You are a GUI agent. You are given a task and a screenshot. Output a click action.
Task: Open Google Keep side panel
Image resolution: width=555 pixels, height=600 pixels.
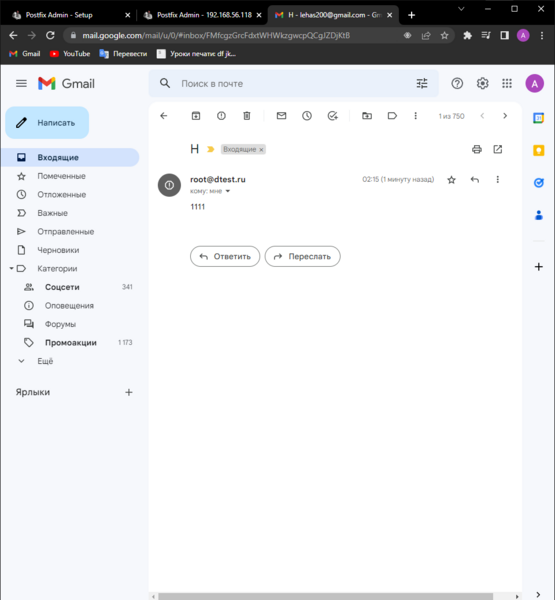pyautogui.click(x=539, y=150)
